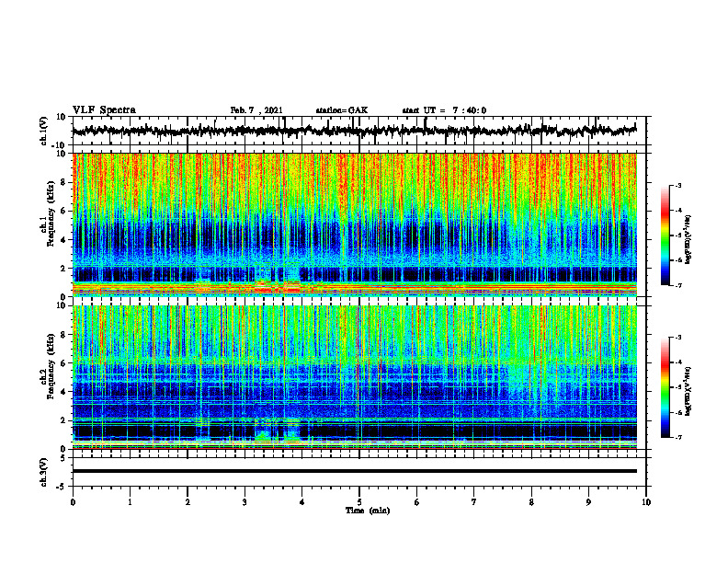Select the "start UT = 7 : 40: 0" text
728x563 pixels.
[x=444, y=110]
